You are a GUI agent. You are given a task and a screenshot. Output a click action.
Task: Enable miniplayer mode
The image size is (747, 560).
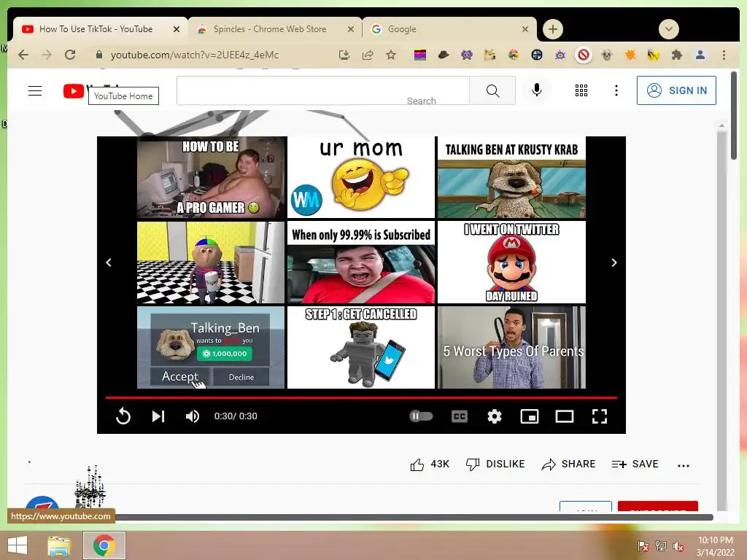click(530, 416)
